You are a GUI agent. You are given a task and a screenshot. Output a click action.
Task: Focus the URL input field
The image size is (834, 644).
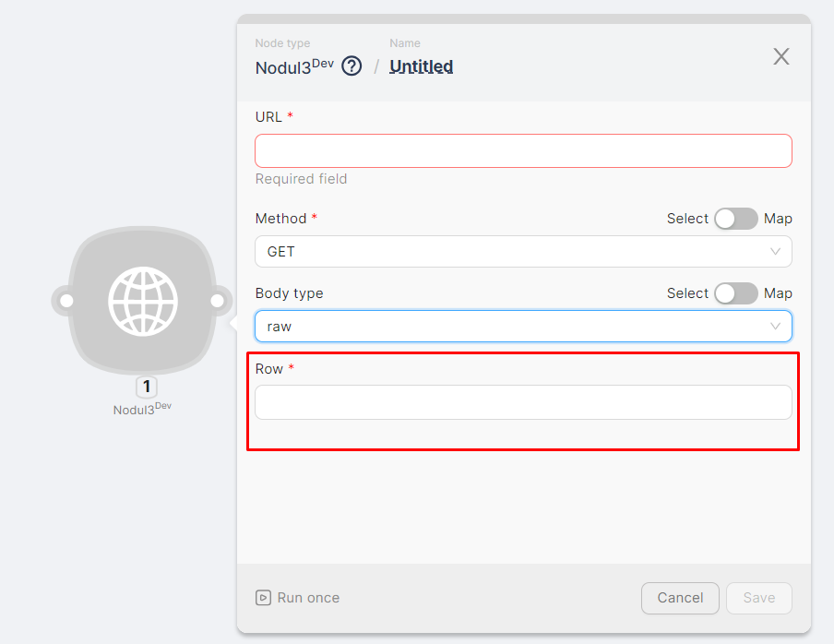tap(523, 150)
